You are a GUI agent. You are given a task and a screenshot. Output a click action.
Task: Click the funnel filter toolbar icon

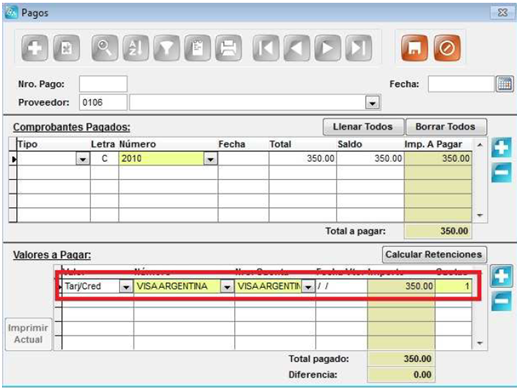167,48
